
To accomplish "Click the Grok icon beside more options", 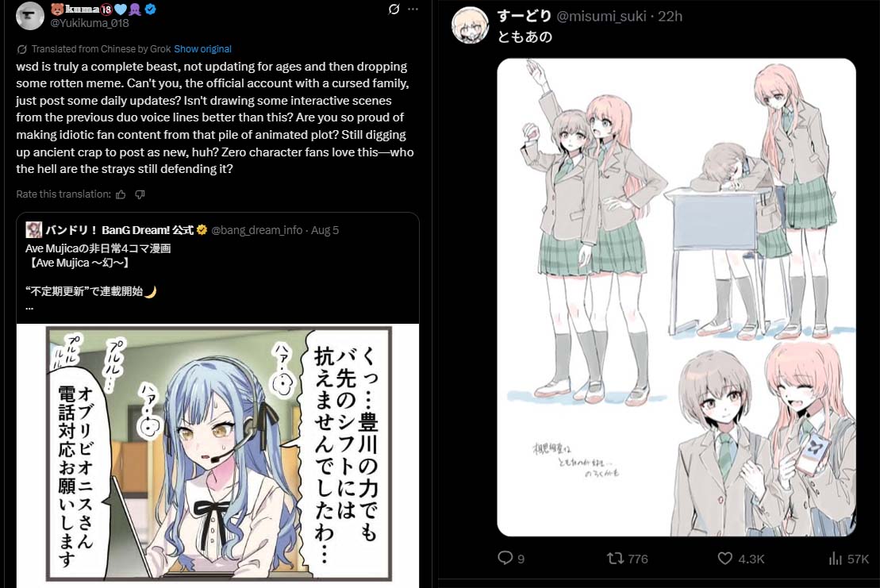I will pyautogui.click(x=394, y=9).
